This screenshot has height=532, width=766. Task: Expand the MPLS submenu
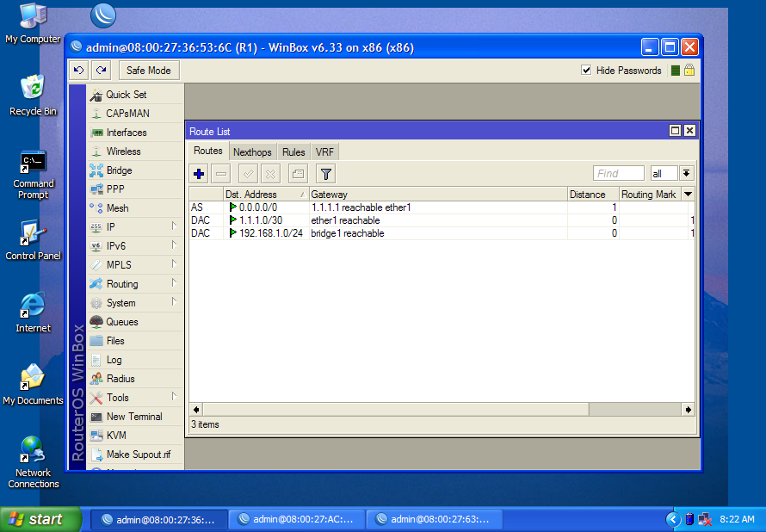point(135,265)
